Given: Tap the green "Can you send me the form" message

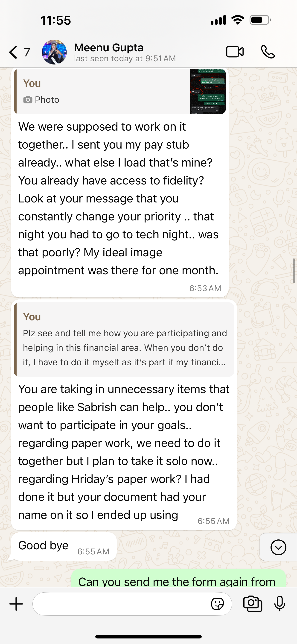Looking at the screenshot, I should click(178, 580).
